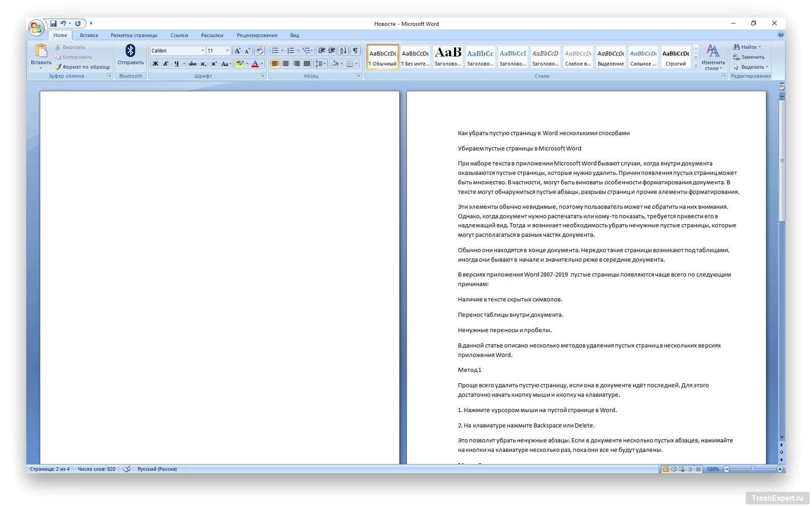The height and width of the screenshot is (507, 812).
Task: Expand the Абзац paragraph dialog launcher
Action: (359, 76)
